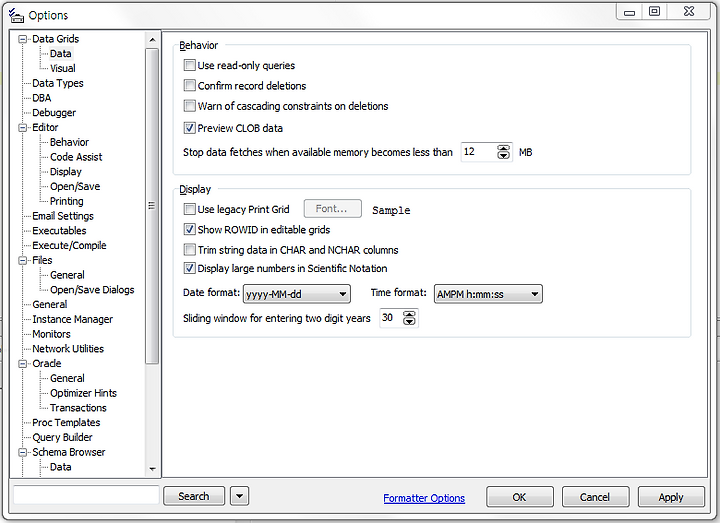This screenshot has width=720, height=523.
Task: Select the Execute/Compile category
Action: click(x=69, y=245)
